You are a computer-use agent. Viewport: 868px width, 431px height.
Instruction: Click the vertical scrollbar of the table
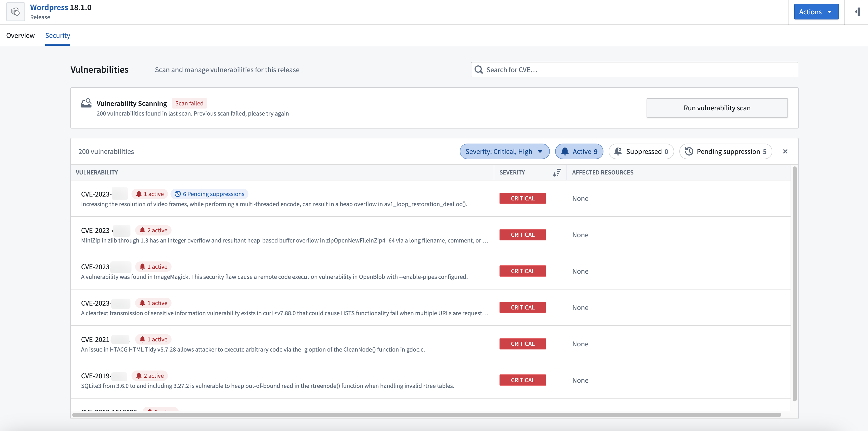pos(794,284)
